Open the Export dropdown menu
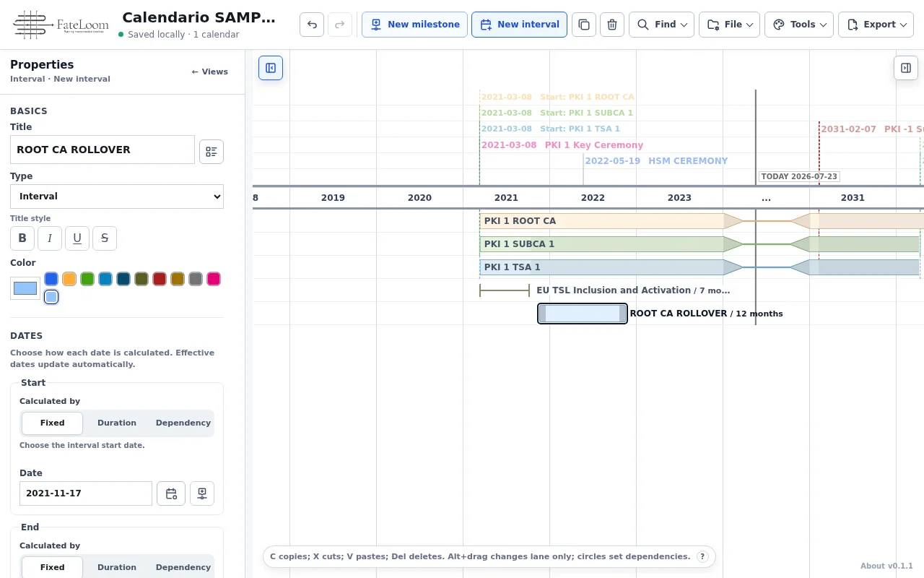This screenshot has width=924, height=578. (876, 25)
